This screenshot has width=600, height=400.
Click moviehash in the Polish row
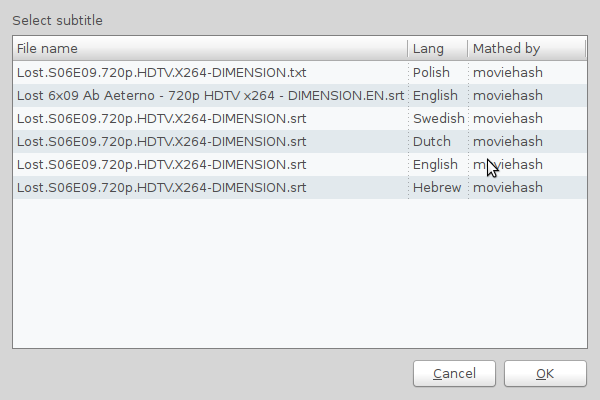click(508, 72)
